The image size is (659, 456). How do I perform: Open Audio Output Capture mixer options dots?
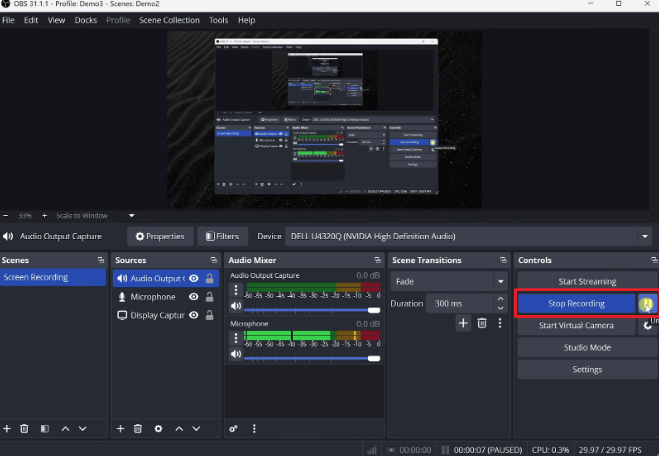pyautogui.click(x=236, y=290)
